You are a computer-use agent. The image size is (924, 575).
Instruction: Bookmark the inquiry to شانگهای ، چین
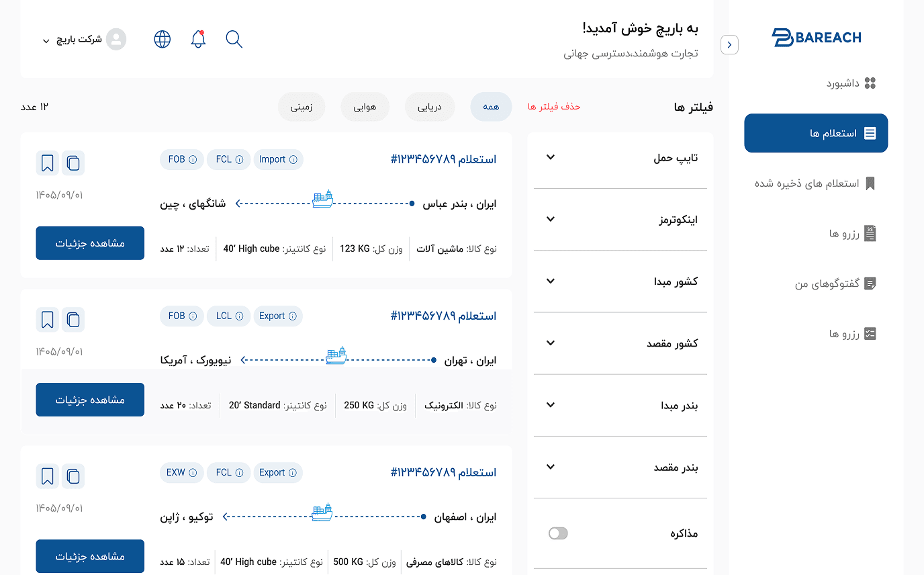pos(47,163)
